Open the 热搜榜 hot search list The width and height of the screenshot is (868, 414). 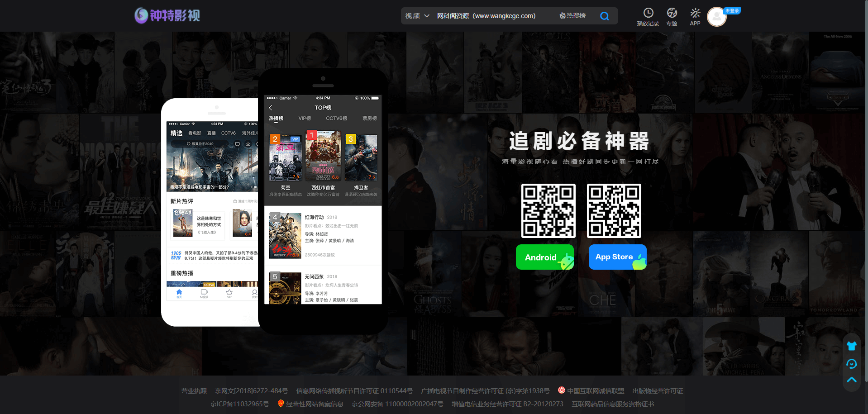point(572,16)
